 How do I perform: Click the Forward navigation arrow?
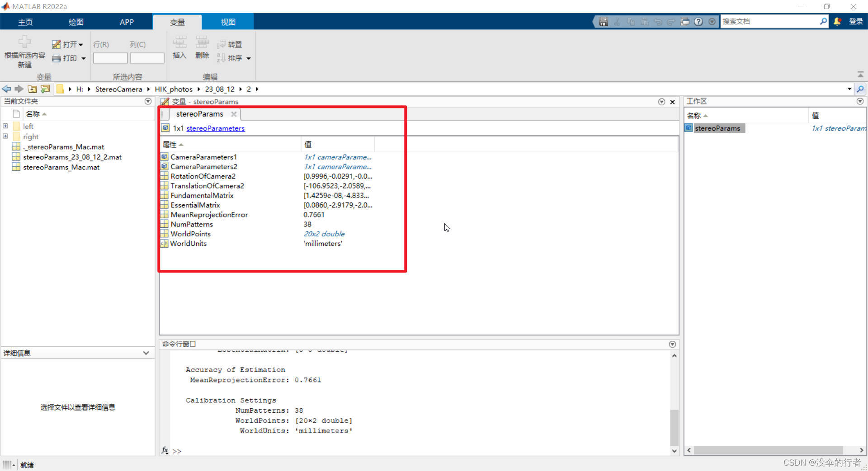coord(19,89)
